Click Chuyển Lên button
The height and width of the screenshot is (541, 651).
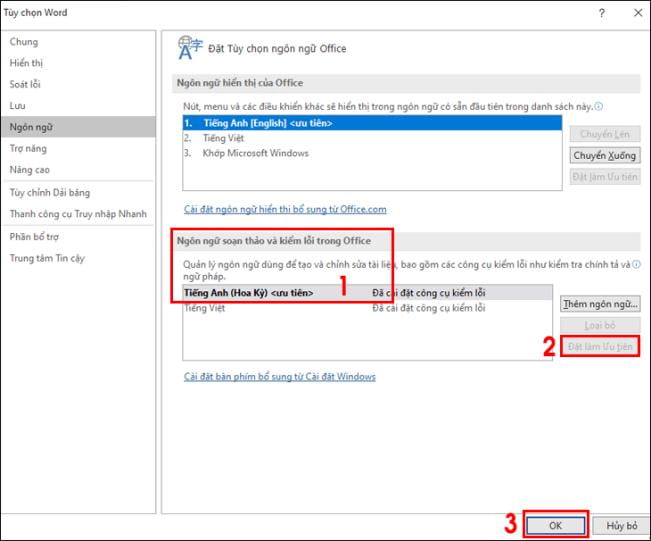click(x=605, y=134)
